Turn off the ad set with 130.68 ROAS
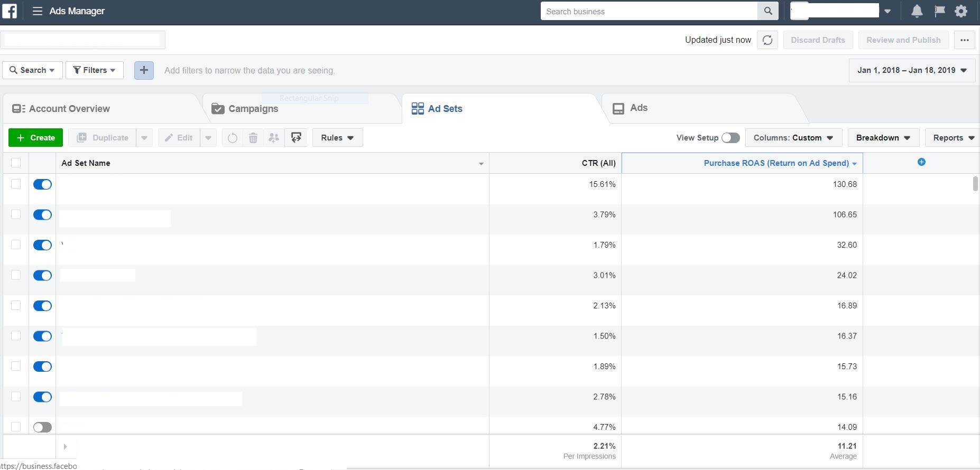Image resolution: width=980 pixels, height=470 pixels. coord(42,184)
